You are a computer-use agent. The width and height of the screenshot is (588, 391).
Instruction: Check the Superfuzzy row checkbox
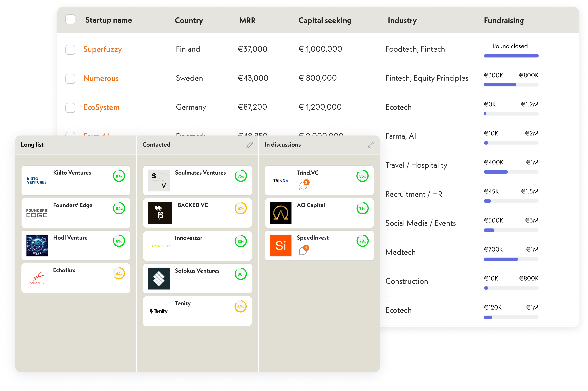70,50
